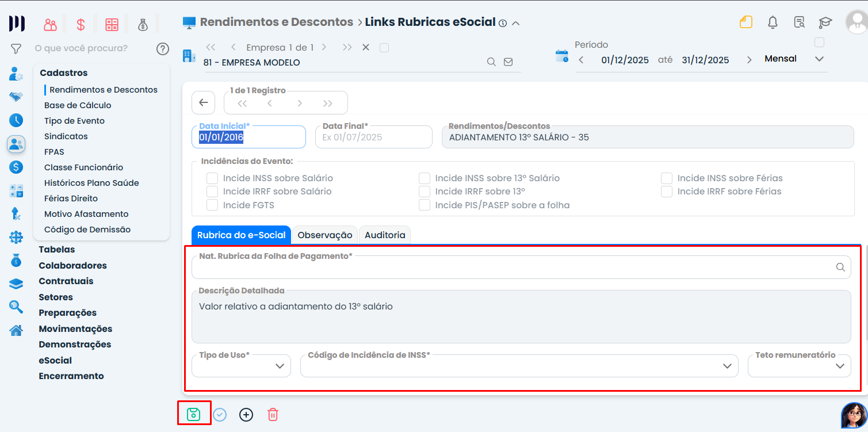Click the help question mark icon

(x=163, y=49)
